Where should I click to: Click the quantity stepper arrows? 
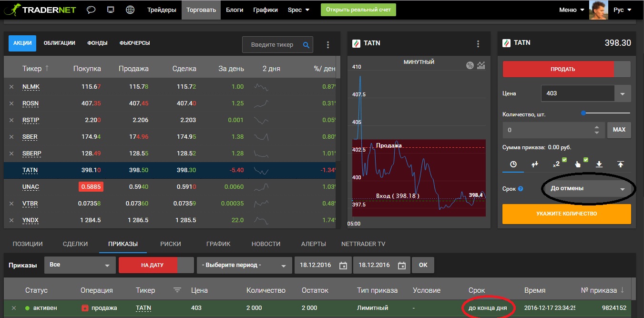click(x=596, y=130)
